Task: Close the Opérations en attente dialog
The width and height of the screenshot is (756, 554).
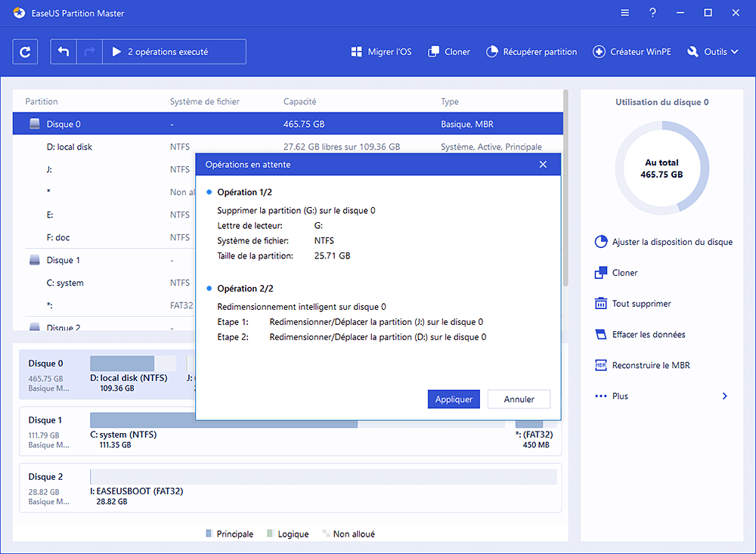Action: tap(543, 165)
